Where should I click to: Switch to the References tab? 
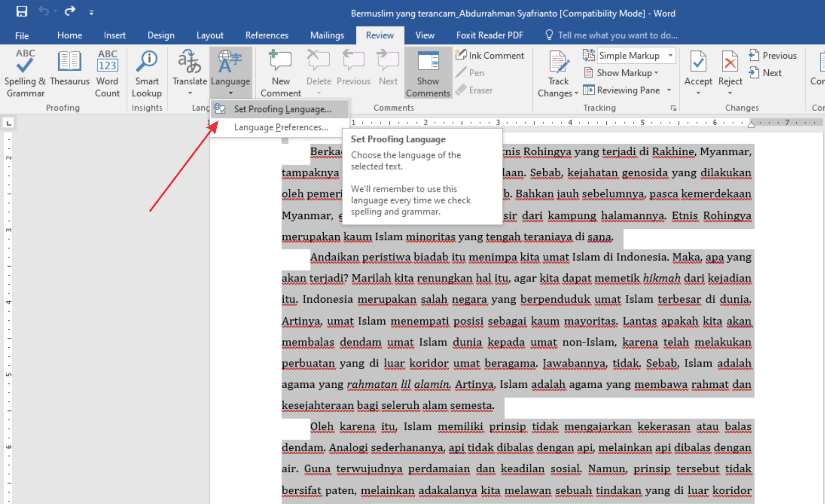266,35
